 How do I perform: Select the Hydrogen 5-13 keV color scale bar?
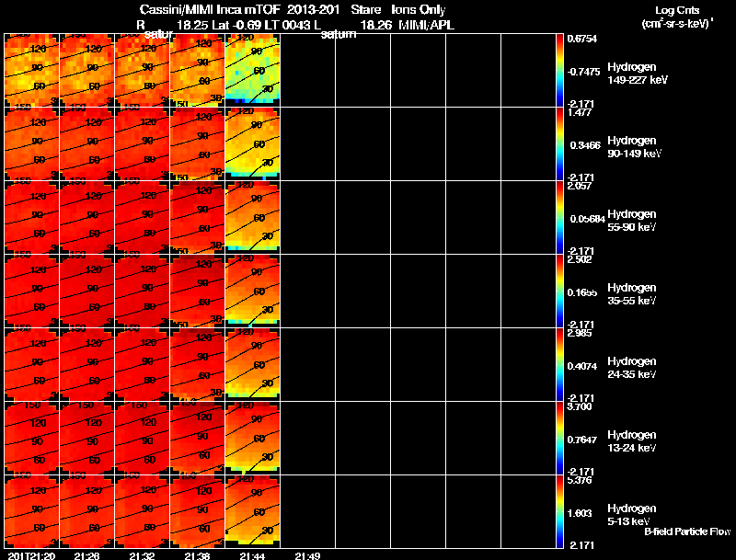(x=559, y=511)
